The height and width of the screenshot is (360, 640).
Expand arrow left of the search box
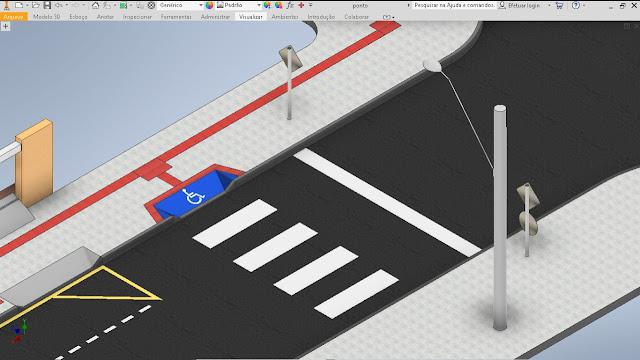pyautogui.click(x=409, y=5)
